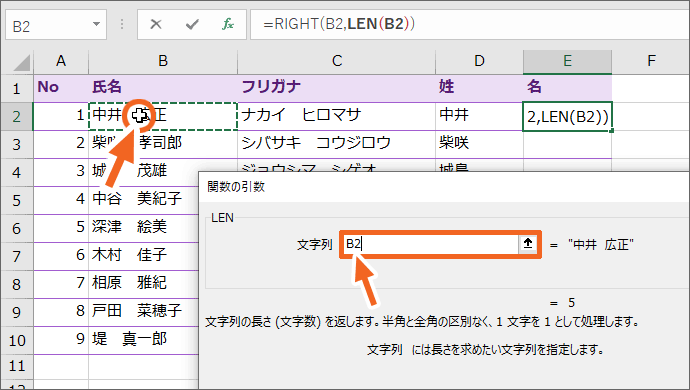
Task: Open the Insert Function fx icon
Action: (x=228, y=24)
